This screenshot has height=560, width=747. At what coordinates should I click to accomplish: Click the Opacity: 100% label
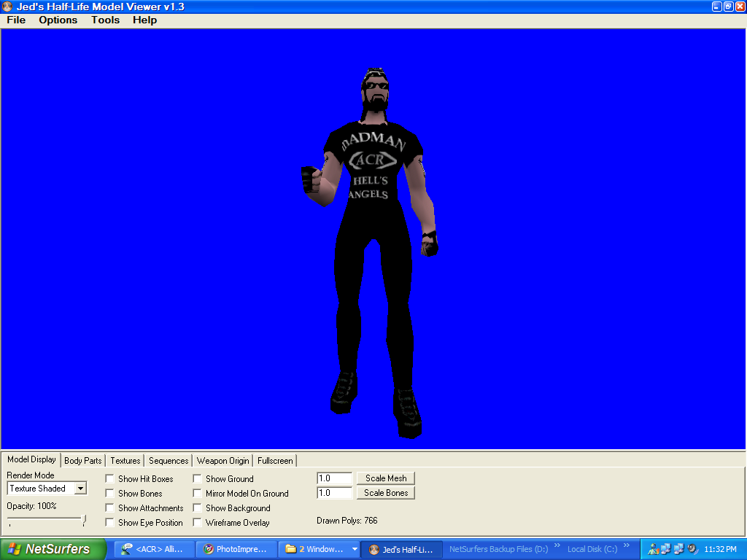point(31,506)
